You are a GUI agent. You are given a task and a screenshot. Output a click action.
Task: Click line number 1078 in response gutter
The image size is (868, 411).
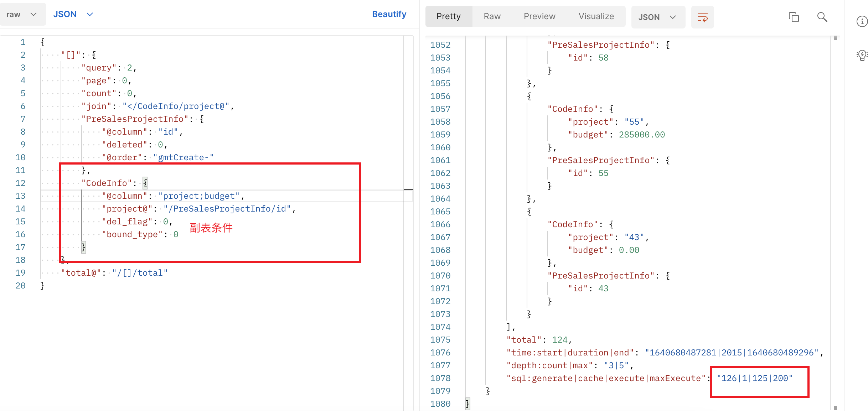[440, 378]
